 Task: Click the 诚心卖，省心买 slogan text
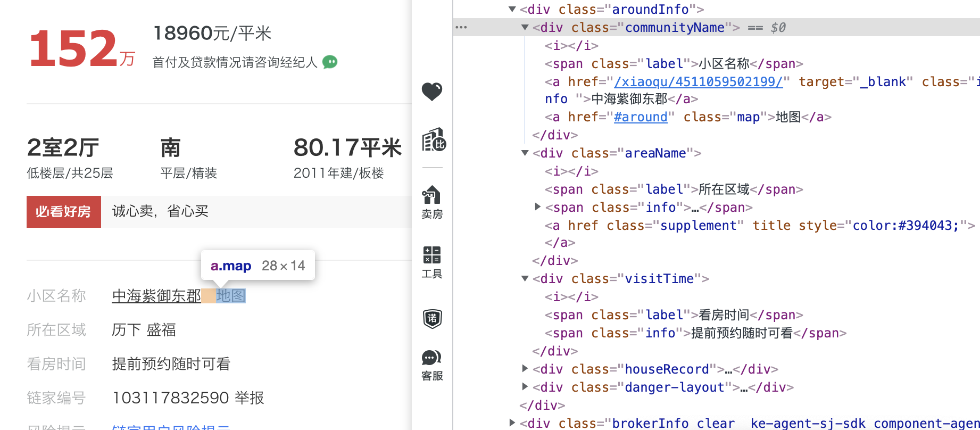coord(160,211)
